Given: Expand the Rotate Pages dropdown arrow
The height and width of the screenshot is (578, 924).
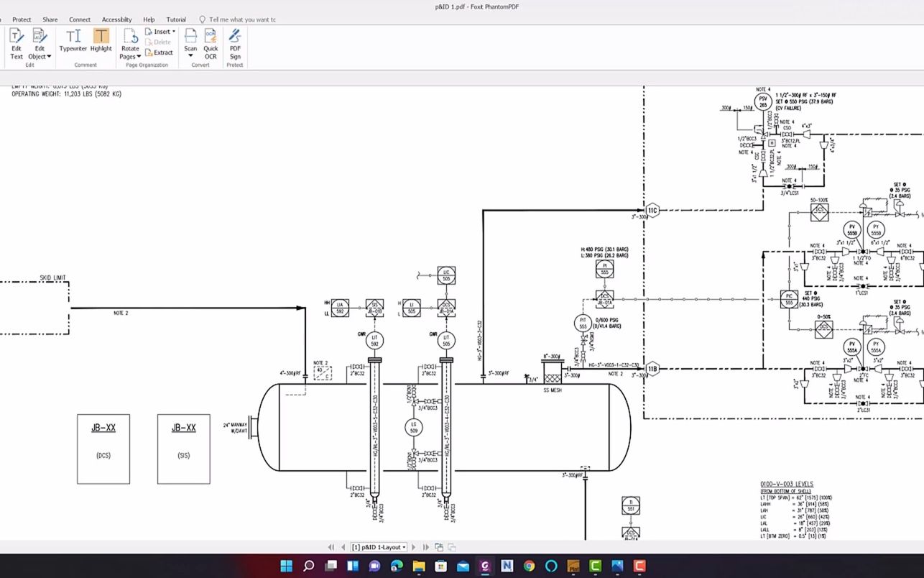Looking at the screenshot, I should pyautogui.click(x=139, y=56).
